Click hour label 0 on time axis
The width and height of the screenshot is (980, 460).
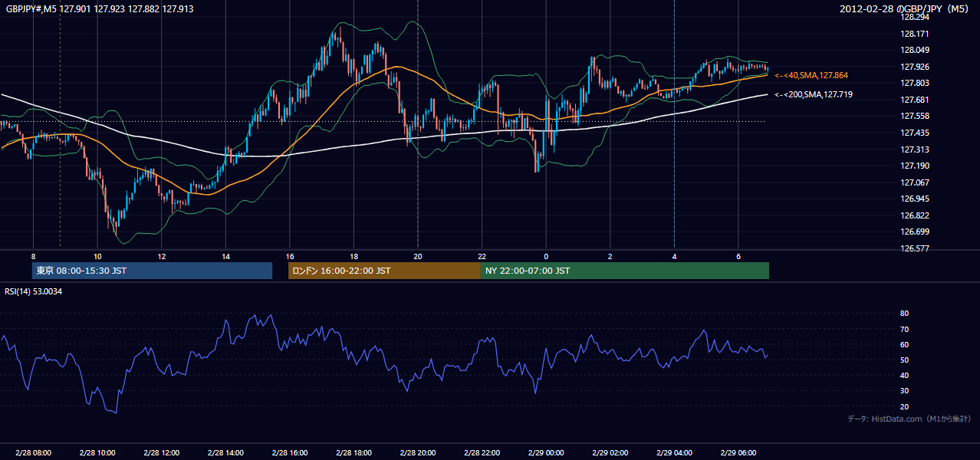pos(546,256)
